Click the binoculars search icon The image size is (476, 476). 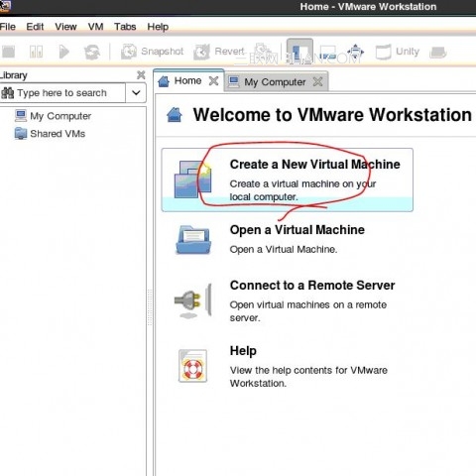pos(8,93)
